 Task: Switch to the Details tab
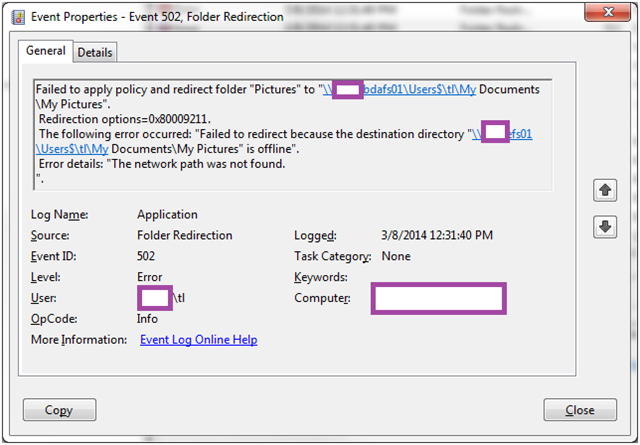click(x=95, y=52)
